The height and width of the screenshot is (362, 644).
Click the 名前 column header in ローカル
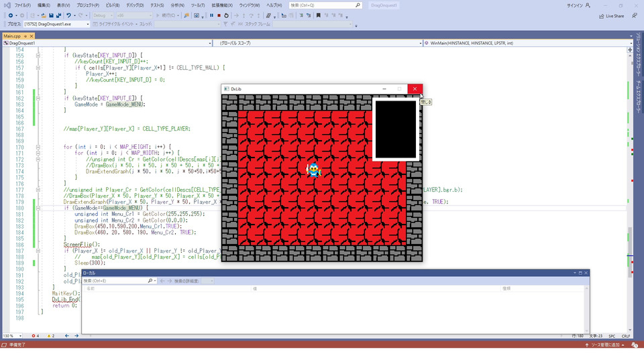click(168, 288)
